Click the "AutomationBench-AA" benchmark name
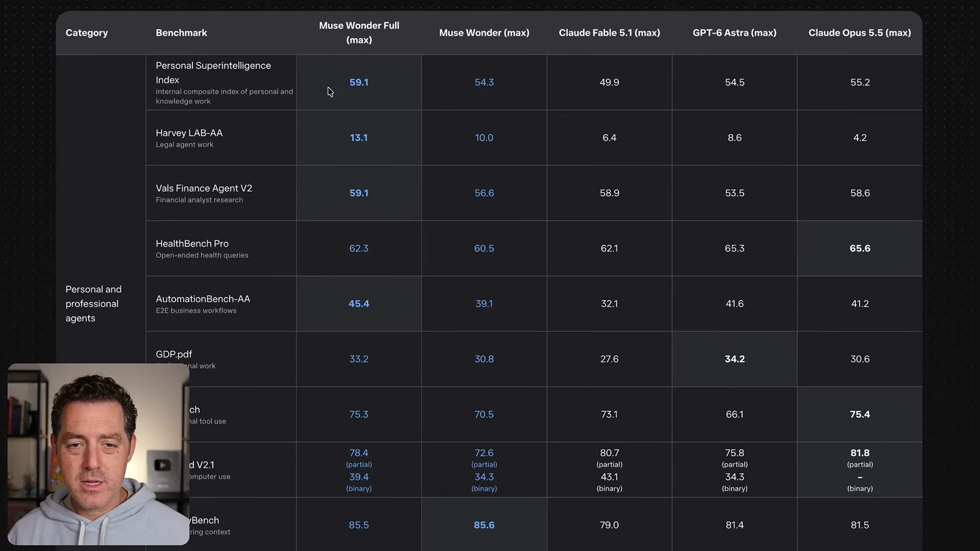This screenshot has width=980, height=551. (203, 299)
